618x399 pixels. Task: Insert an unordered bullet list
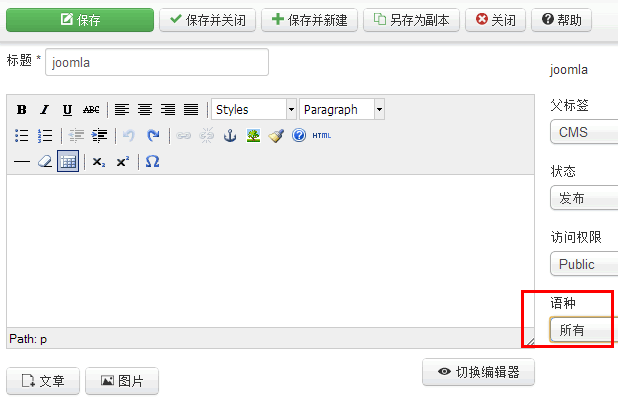[x=22, y=136]
